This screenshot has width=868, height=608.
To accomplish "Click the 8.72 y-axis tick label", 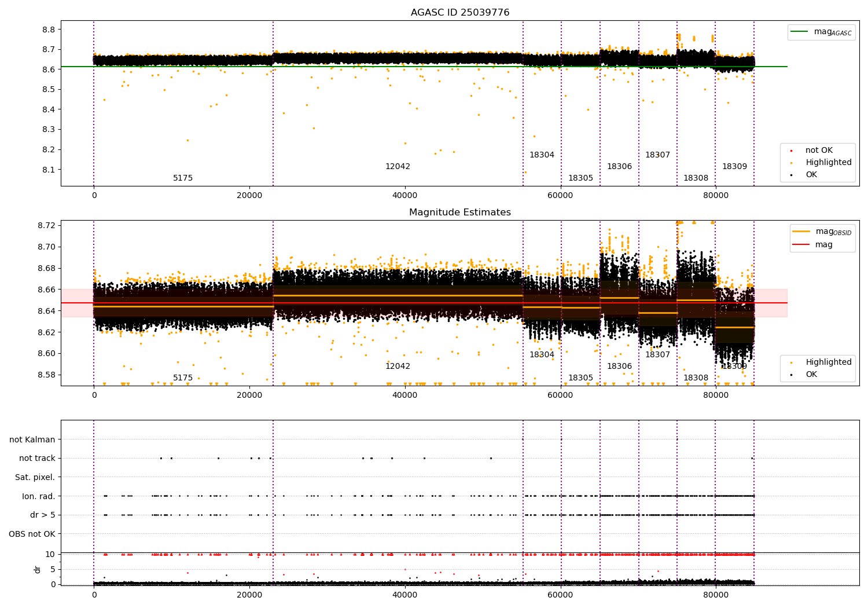I will [47, 225].
